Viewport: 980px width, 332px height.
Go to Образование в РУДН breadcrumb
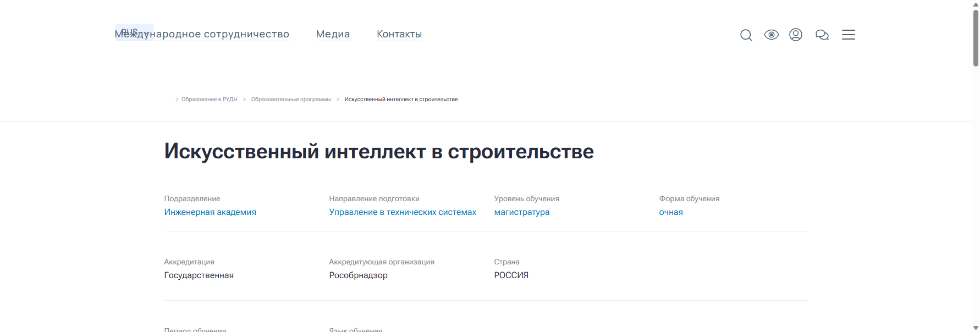tap(210, 99)
